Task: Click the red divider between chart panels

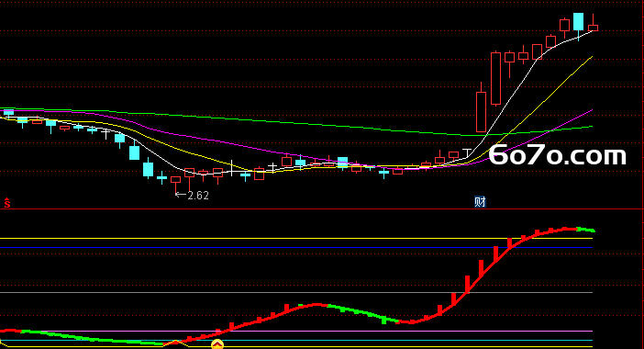Action: coord(322,209)
